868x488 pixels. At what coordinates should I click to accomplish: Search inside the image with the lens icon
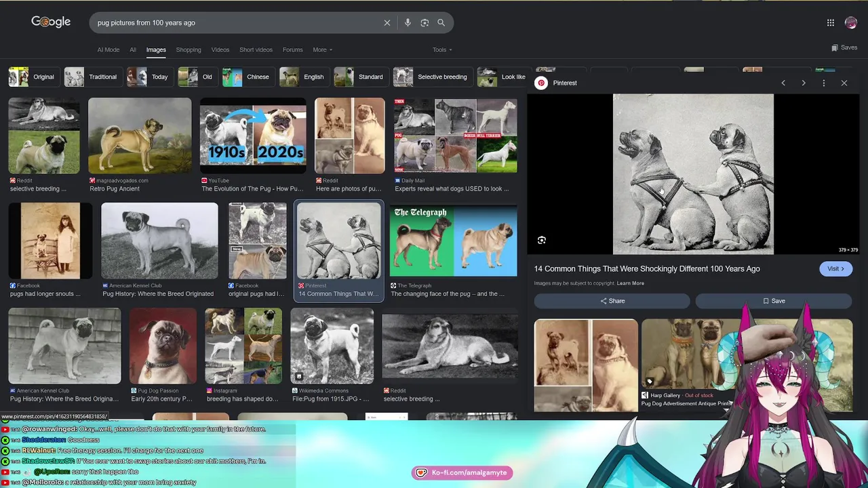[542, 240]
